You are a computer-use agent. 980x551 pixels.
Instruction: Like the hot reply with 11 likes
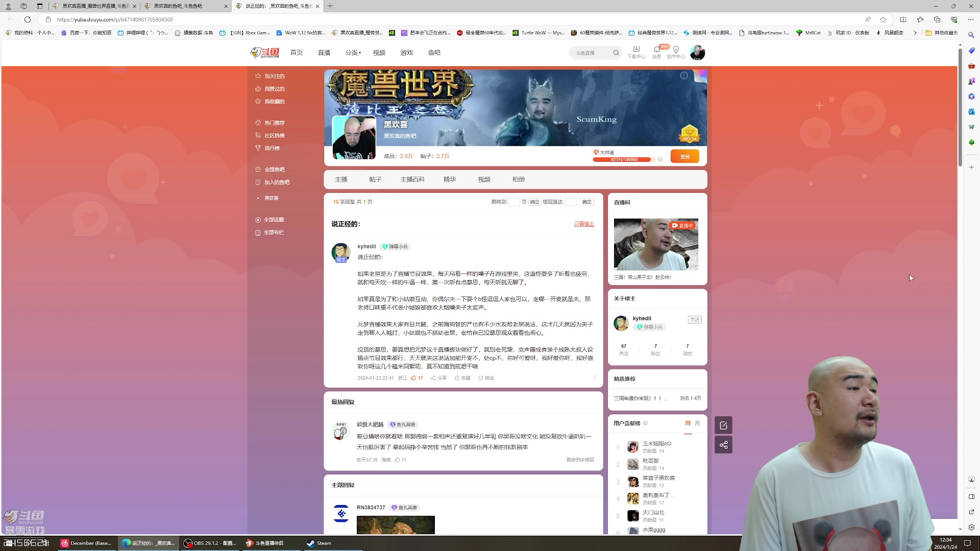[400, 460]
